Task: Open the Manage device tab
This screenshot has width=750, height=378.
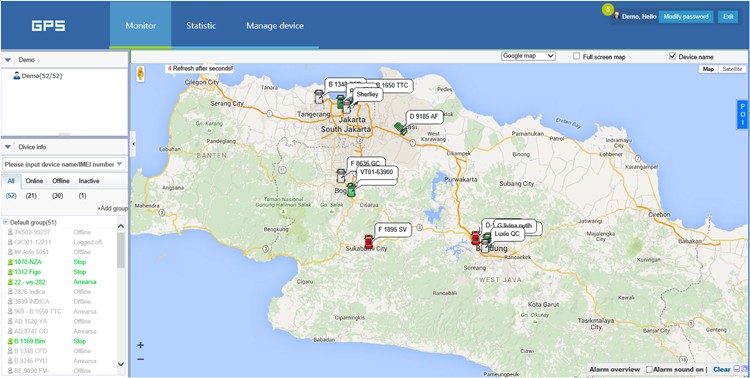Action: click(275, 26)
